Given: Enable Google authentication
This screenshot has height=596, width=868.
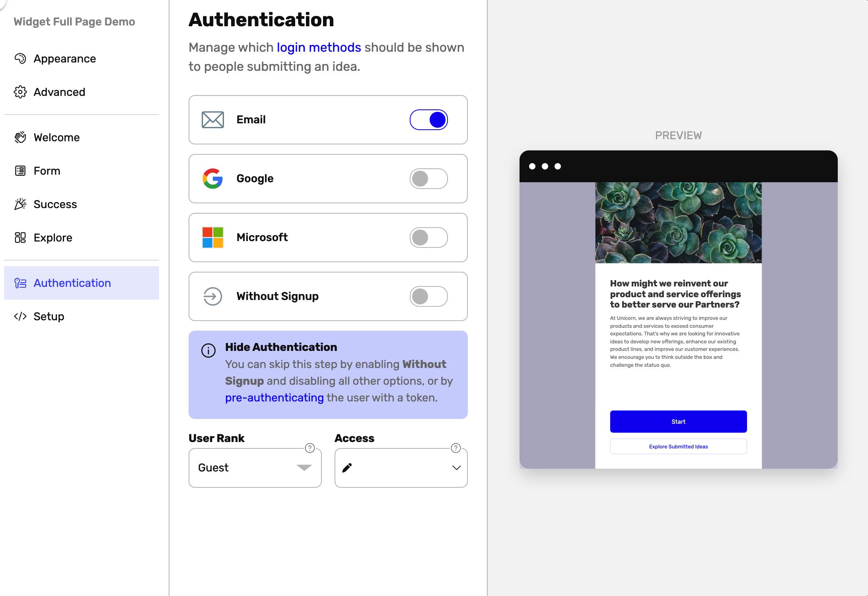Looking at the screenshot, I should click(x=429, y=179).
